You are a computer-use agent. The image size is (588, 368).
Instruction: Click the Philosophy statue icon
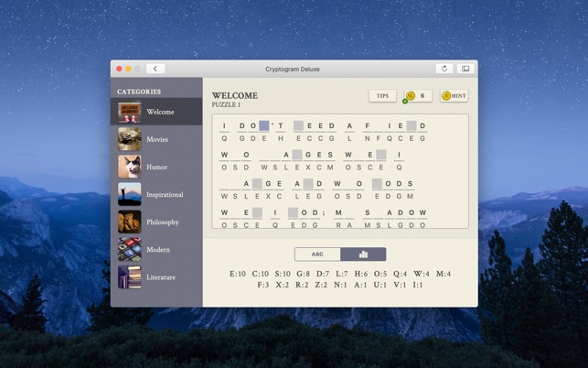129,222
